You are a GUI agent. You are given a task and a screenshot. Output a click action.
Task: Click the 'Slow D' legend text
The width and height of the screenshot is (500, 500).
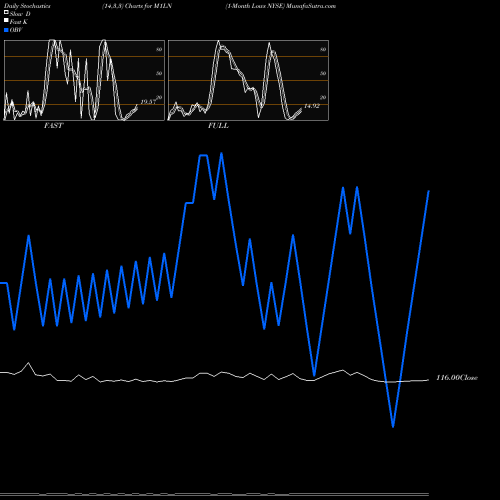point(20,14)
